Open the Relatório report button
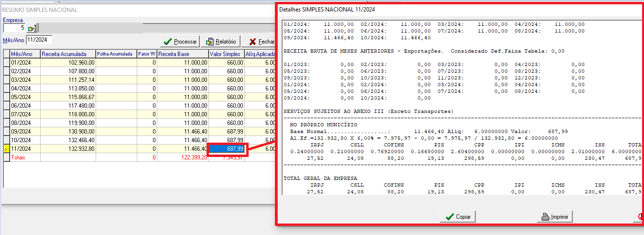 [x=220, y=41]
